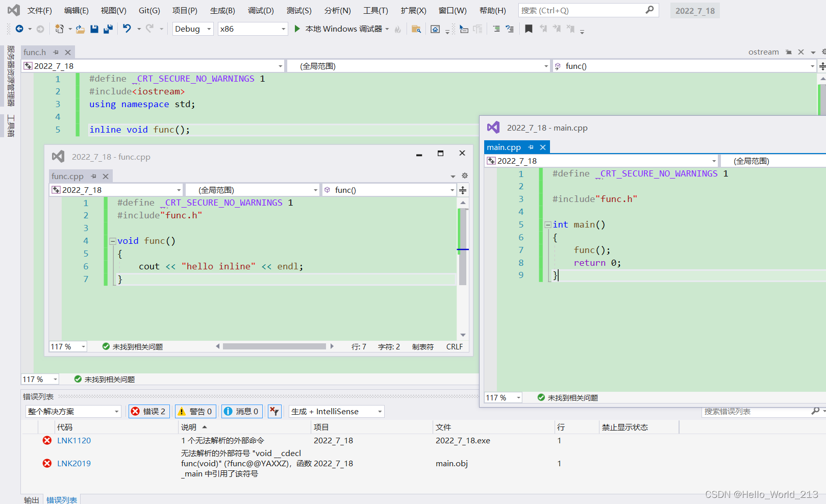
Task: Open the func.cpp window settings gear icon
Action: [x=465, y=175]
